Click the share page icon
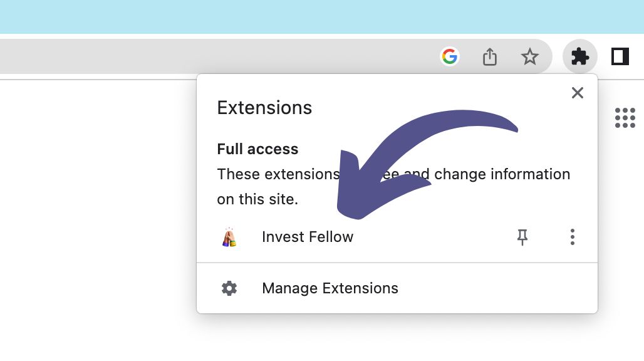644x361 pixels. click(490, 57)
